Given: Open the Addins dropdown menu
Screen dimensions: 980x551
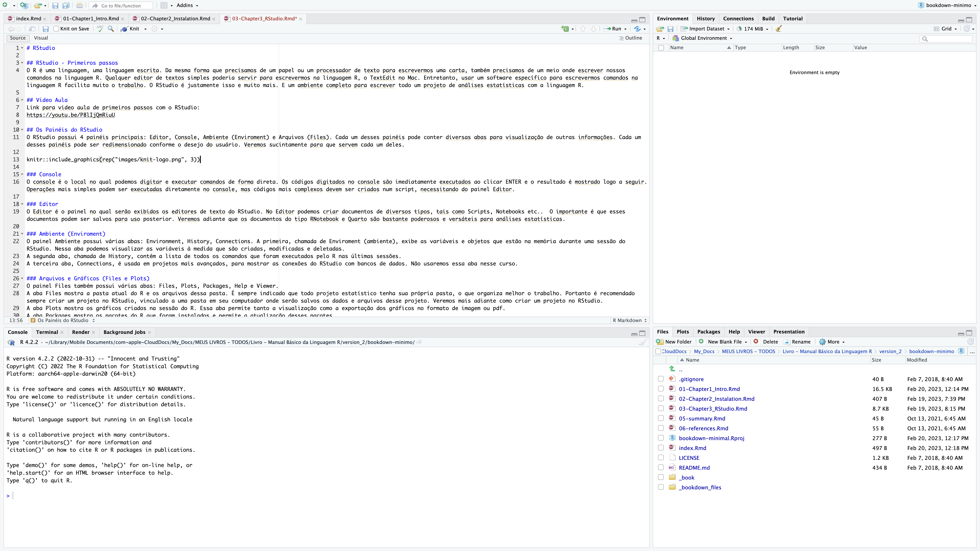Looking at the screenshot, I should coord(187,5).
